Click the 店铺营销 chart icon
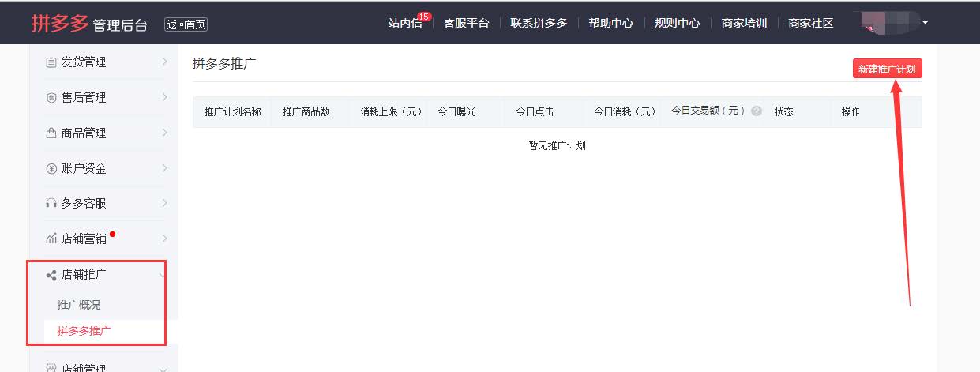 tap(51, 239)
